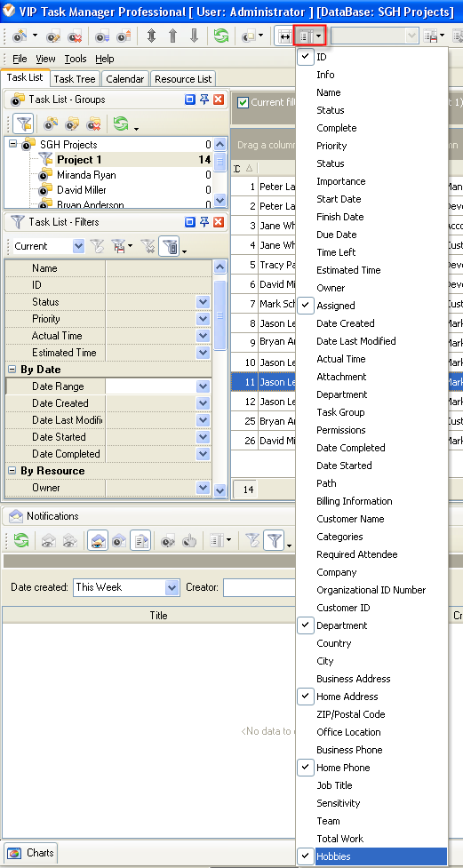Viewport: 463px width, 868px height.
Task: Refresh notifications with the green arrows icon
Action: point(20,540)
